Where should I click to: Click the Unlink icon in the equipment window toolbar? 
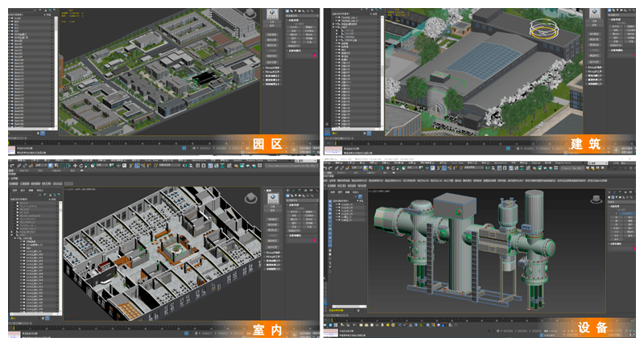pyautogui.click(x=342, y=168)
